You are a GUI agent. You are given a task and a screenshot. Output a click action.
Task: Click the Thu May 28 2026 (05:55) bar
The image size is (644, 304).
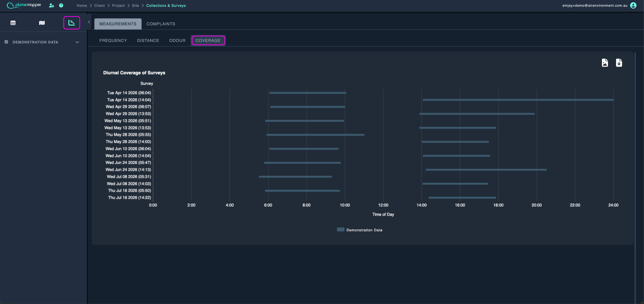tap(315, 135)
